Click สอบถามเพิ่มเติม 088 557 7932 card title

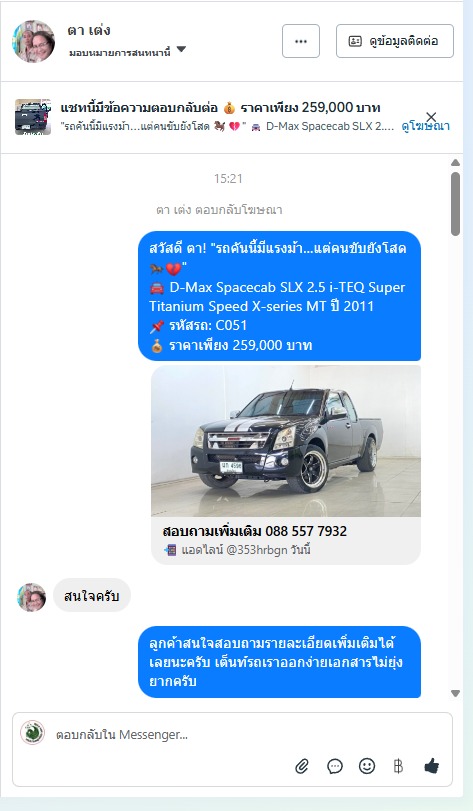pos(254,531)
